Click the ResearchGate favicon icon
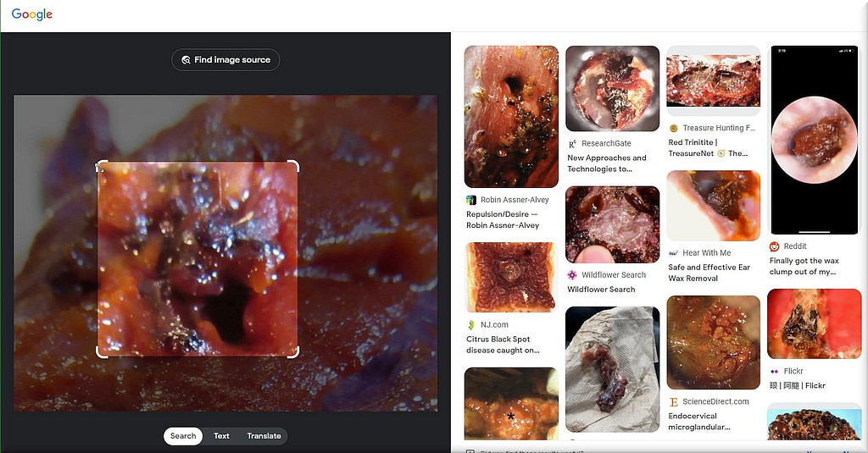 [572, 144]
